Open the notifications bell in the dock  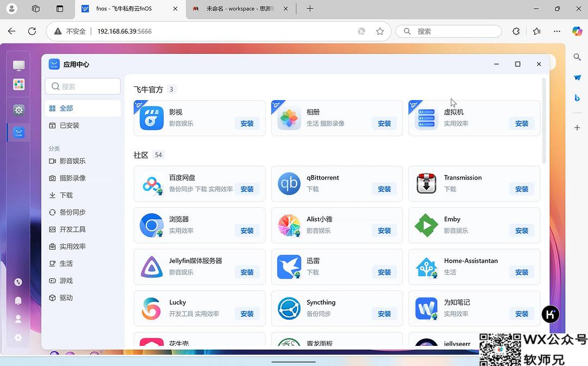18,300
